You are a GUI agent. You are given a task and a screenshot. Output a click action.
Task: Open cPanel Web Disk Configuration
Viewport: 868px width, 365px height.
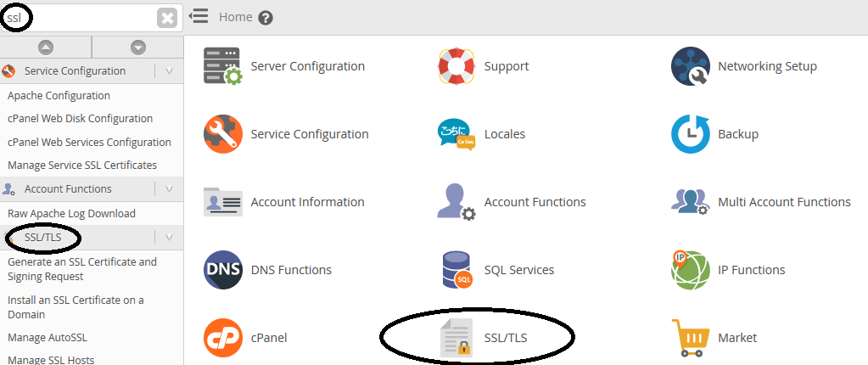81,119
